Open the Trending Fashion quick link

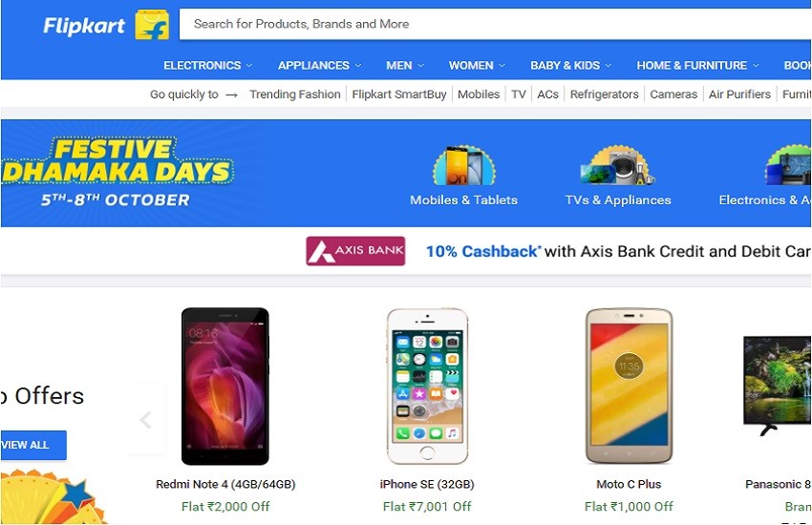coord(295,94)
